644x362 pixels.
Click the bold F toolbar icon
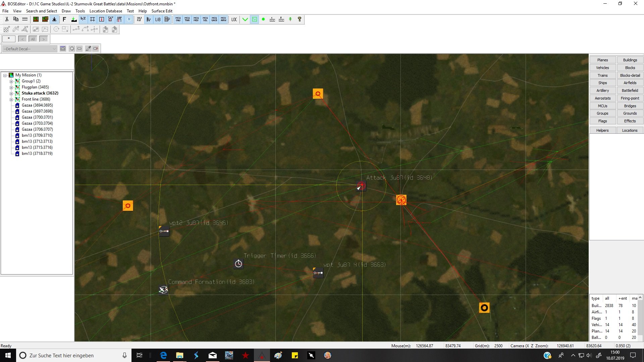pyautogui.click(x=64, y=19)
